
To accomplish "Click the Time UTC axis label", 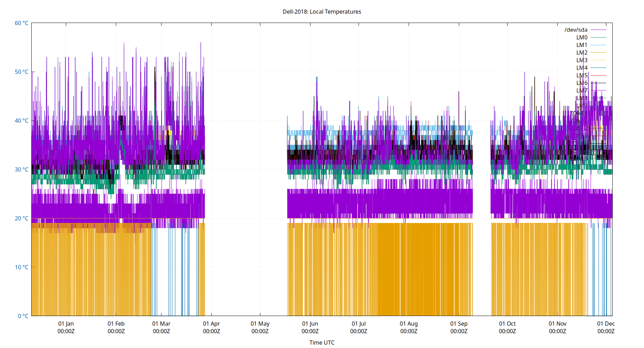I will (x=321, y=342).
